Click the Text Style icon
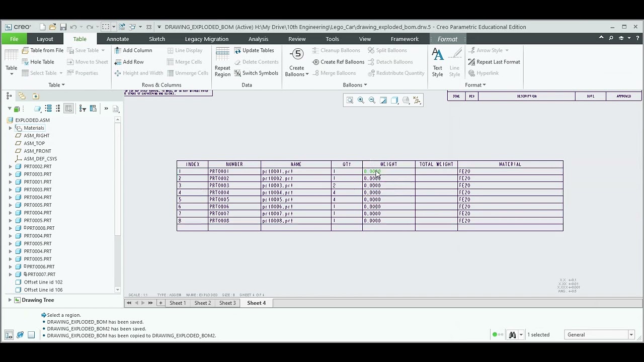Image resolution: width=644 pixels, height=362 pixels. (437, 63)
